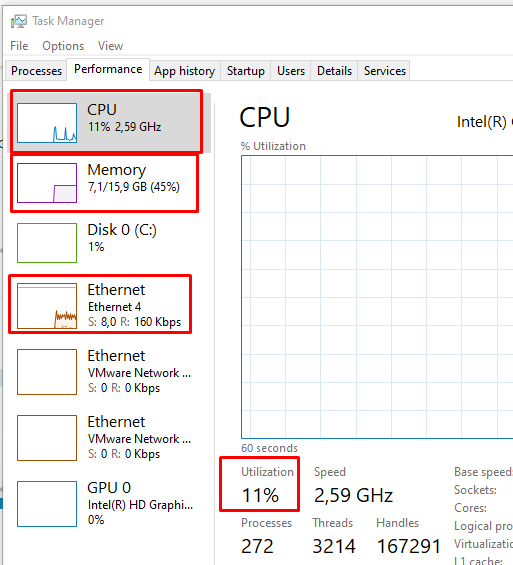Switch to the Users tab

[x=291, y=71]
